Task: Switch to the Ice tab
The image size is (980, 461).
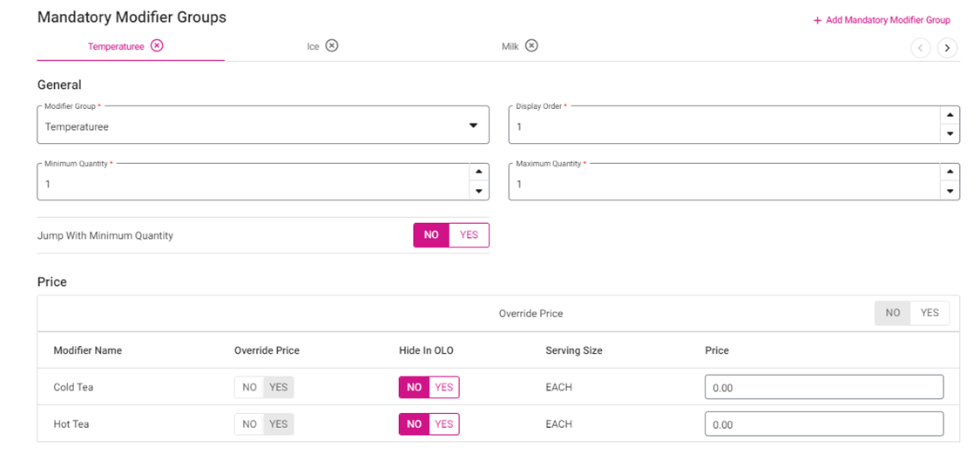Action: coord(314,46)
